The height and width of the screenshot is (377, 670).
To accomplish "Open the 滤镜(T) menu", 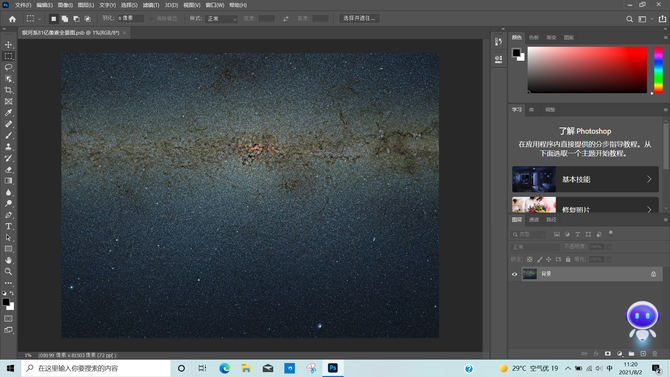I will 151,5.
